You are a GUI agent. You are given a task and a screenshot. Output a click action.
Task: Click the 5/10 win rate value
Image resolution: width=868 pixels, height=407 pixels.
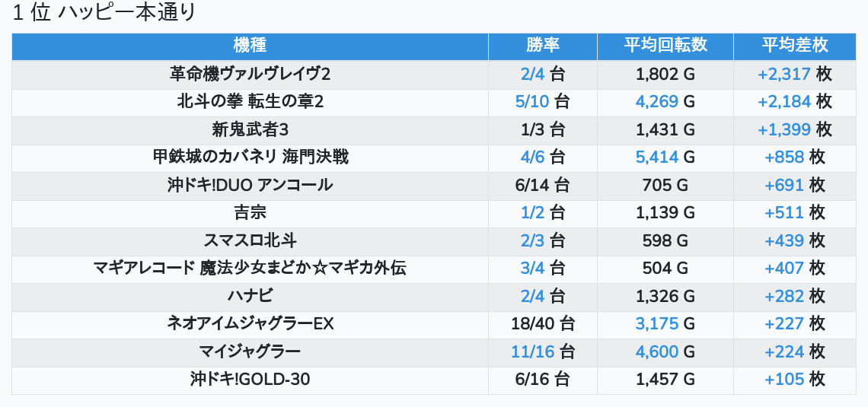click(x=532, y=101)
